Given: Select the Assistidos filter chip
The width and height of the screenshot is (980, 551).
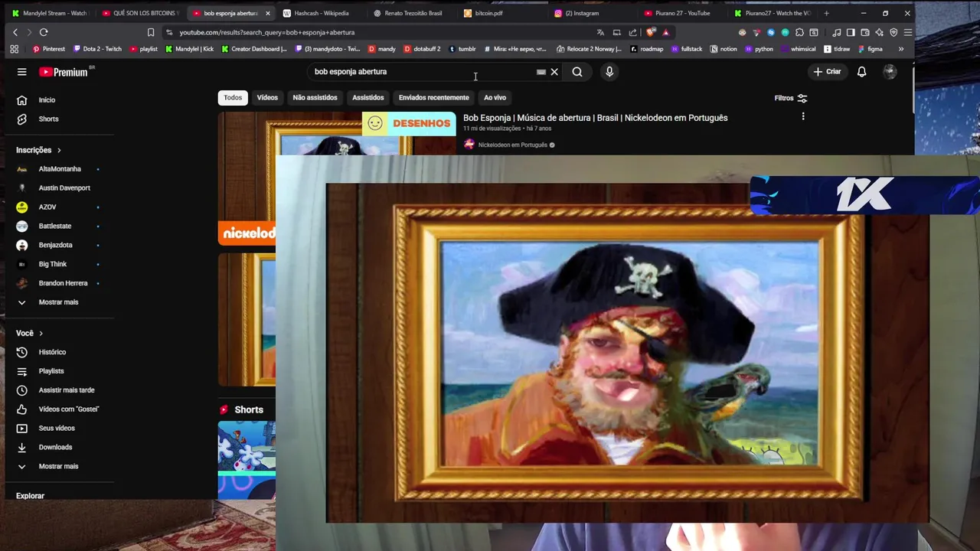Looking at the screenshot, I should (368, 98).
